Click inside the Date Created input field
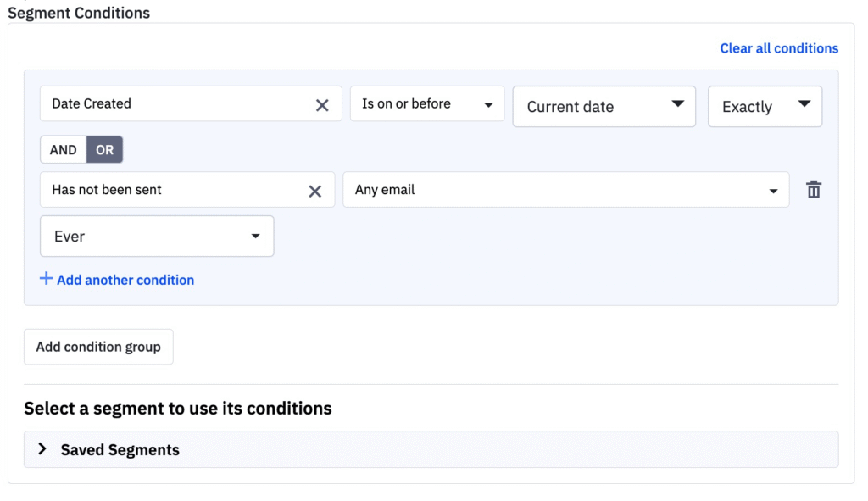 [x=170, y=103]
